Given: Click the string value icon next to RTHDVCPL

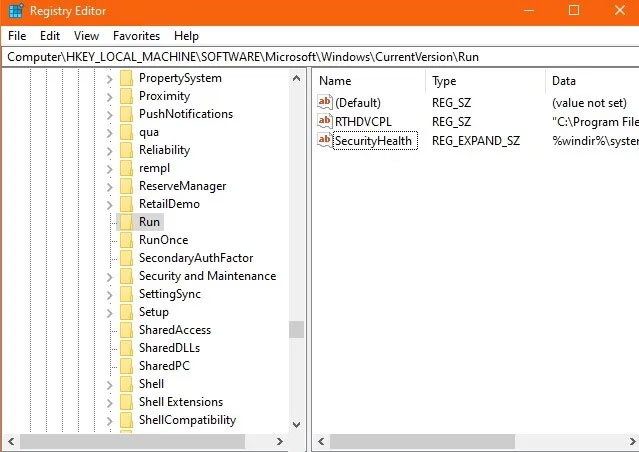Looking at the screenshot, I should (325, 121).
